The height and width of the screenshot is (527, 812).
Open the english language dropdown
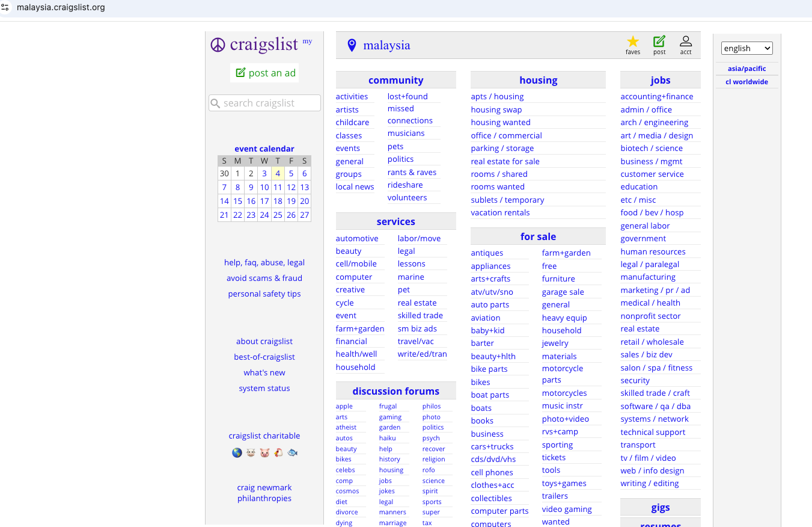tap(746, 48)
